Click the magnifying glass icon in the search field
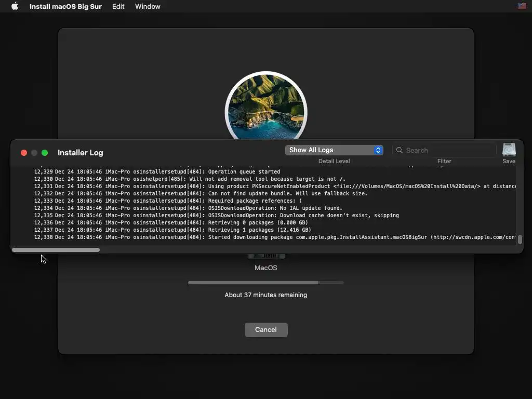This screenshot has height=399, width=532. (x=400, y=150)
